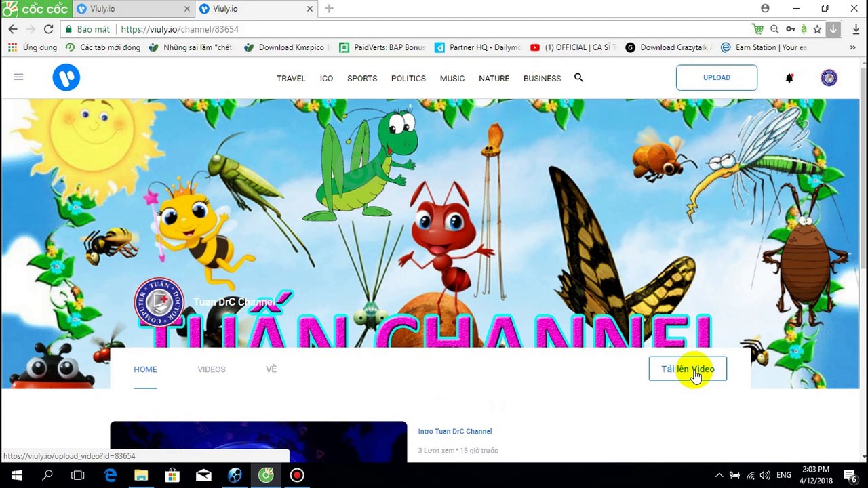Open Task View on the taskbar
Image resolution: width=868 pixels, height=488 pixels.
pyautogui.click(x=77, y=475)
